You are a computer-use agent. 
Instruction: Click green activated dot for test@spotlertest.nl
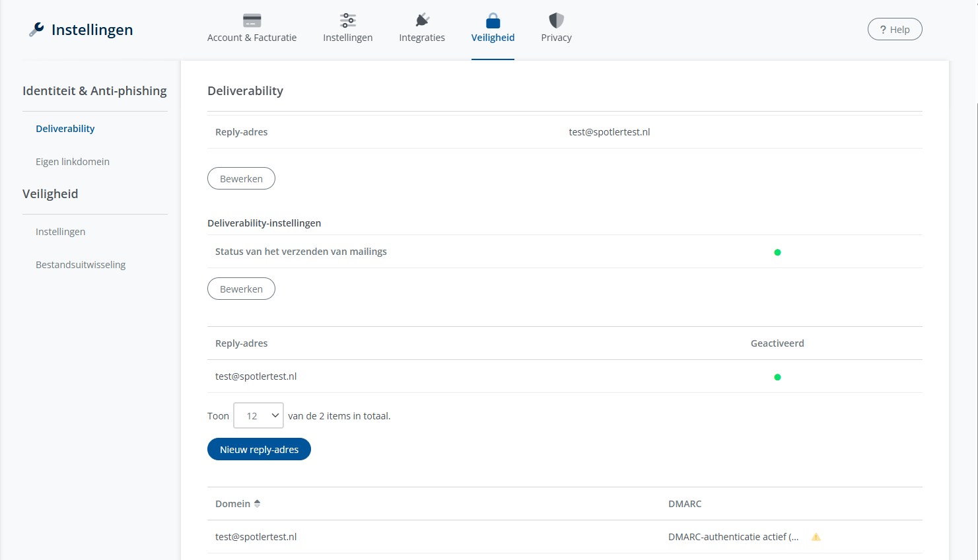point(777,377)
